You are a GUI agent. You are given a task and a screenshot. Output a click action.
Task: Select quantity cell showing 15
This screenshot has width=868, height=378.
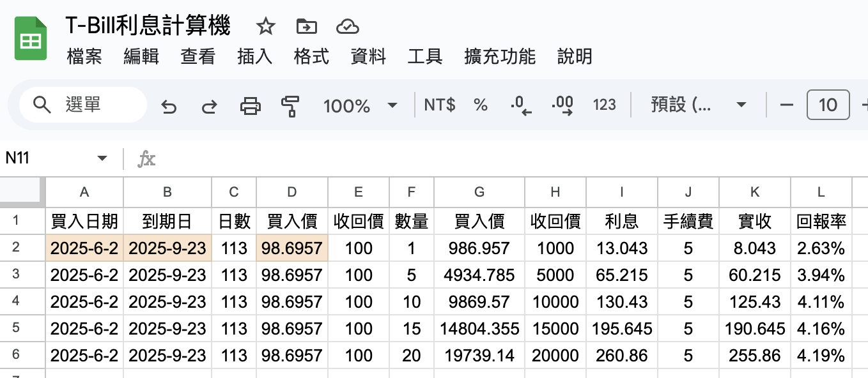click(412, 328)
